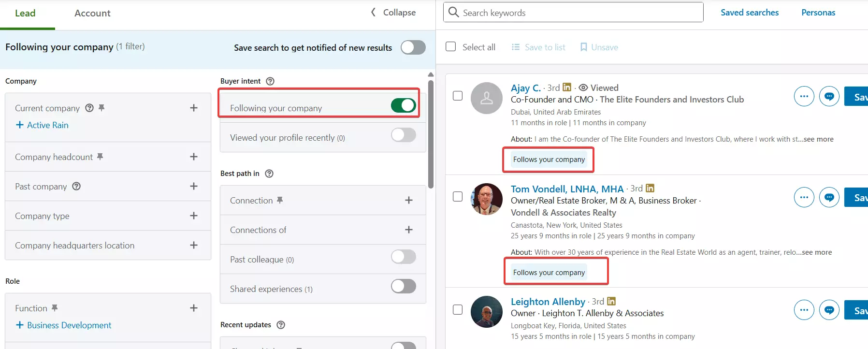Open more options for Ajay C.
Viewport: 868px width, 349px height.
click(x=804, y=96)
